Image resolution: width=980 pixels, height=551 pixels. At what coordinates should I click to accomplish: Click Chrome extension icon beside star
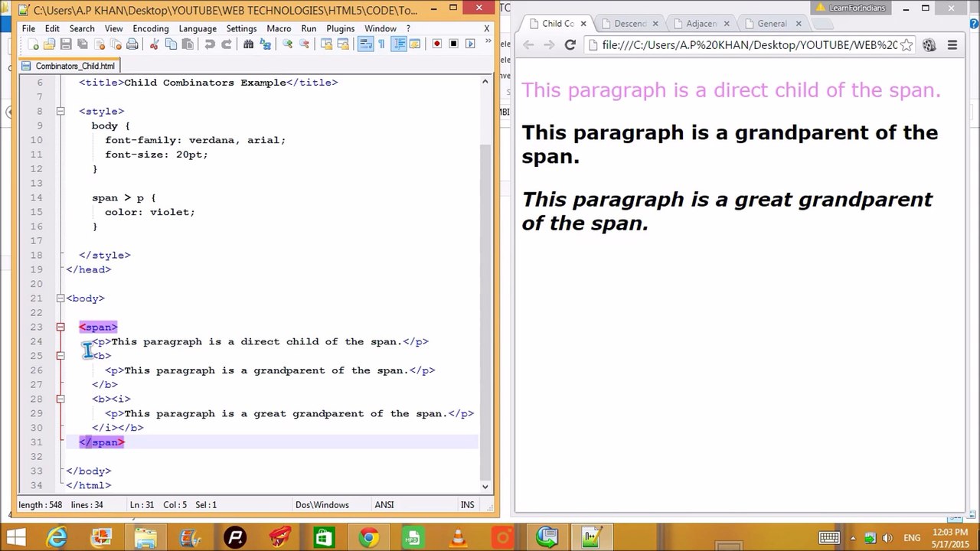click(x=929, y=45)
